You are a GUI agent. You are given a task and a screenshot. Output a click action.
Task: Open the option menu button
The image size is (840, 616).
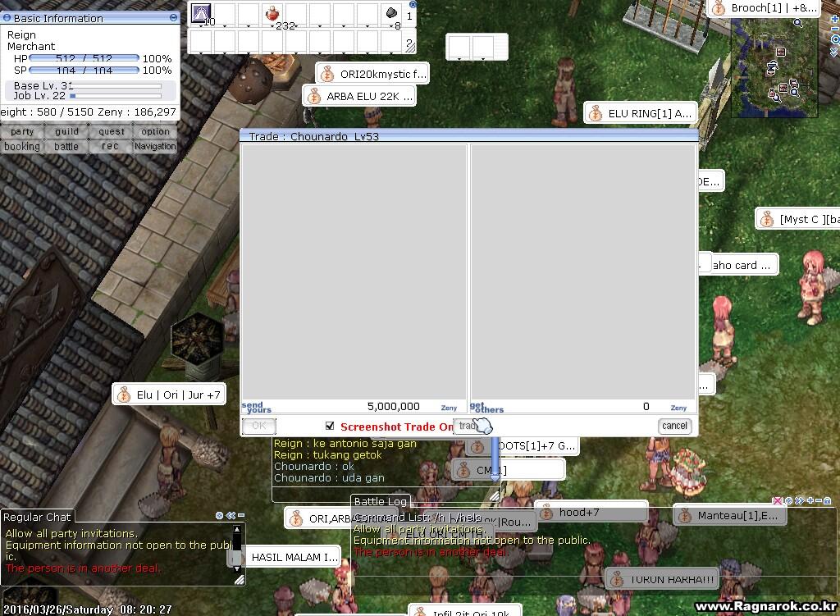coord(155,131)
